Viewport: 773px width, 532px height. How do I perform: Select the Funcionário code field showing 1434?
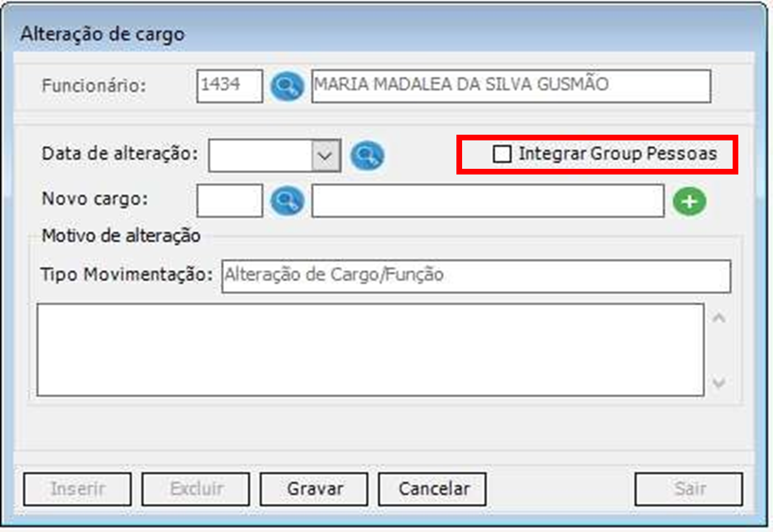230,86
